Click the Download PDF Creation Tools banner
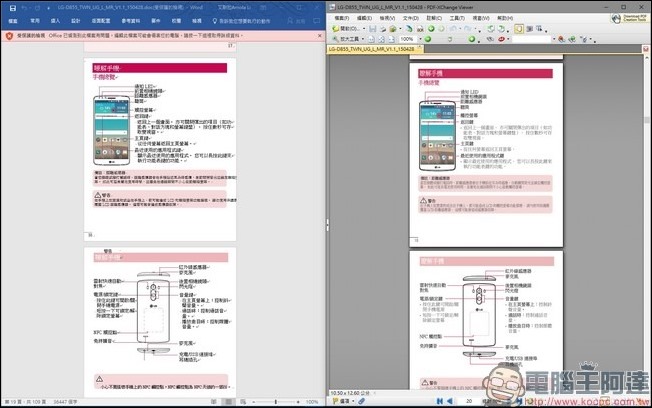The image size is (652, 408). click(x=629, y=18)
